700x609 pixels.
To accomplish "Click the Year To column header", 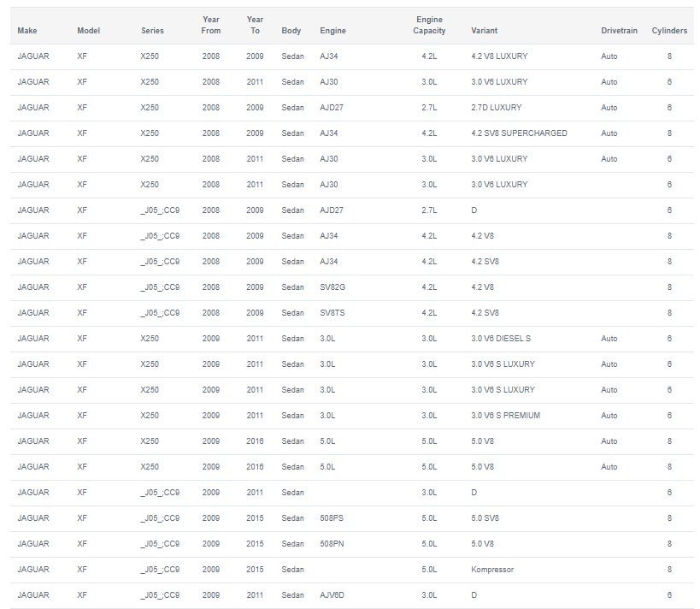I will pos(255,25).
